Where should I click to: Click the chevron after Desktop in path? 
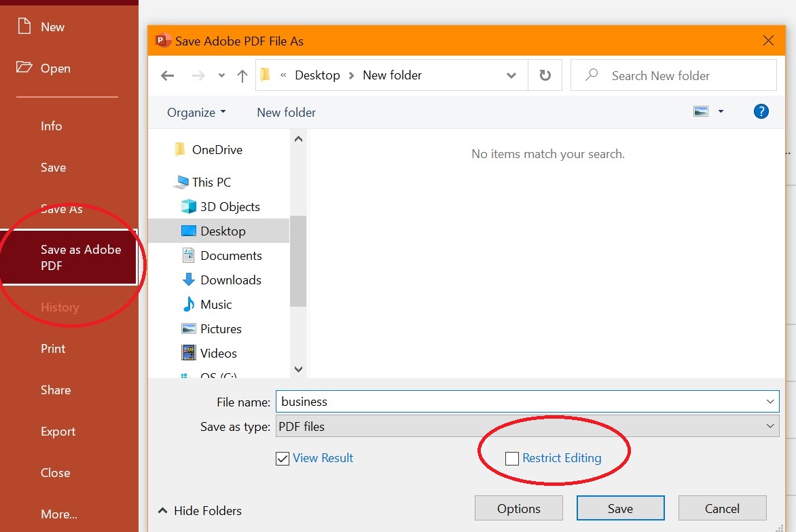(x=351, y=75)
